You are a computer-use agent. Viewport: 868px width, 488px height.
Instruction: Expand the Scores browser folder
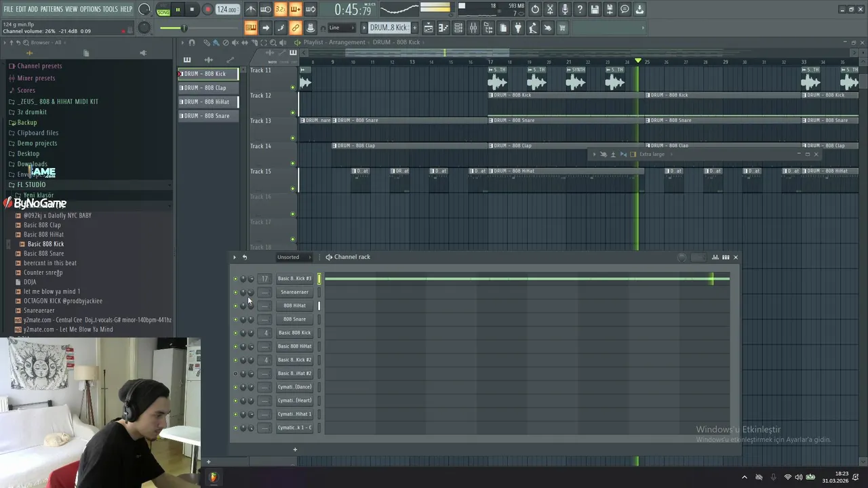point(26,90)
